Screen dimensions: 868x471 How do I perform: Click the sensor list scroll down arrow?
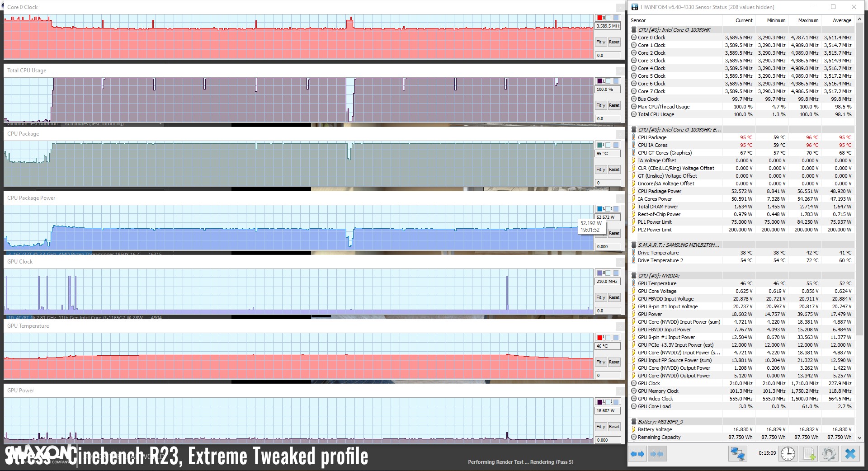(860, 438)
